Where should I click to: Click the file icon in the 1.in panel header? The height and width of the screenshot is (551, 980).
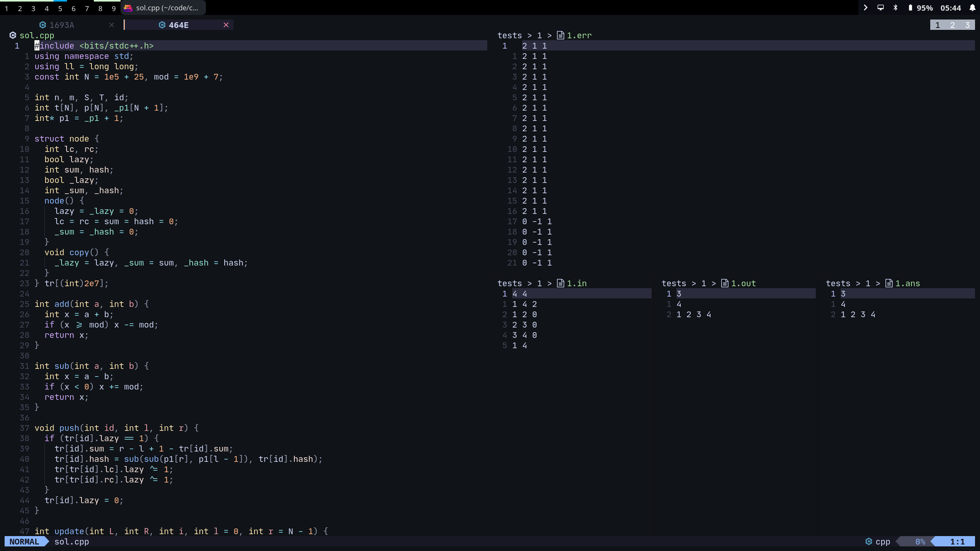[x=560, y=283]
